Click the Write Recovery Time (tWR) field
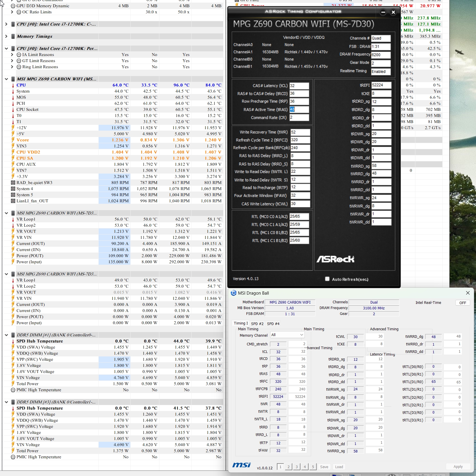This screenshot has height=476, width=476. coord(300,132)
